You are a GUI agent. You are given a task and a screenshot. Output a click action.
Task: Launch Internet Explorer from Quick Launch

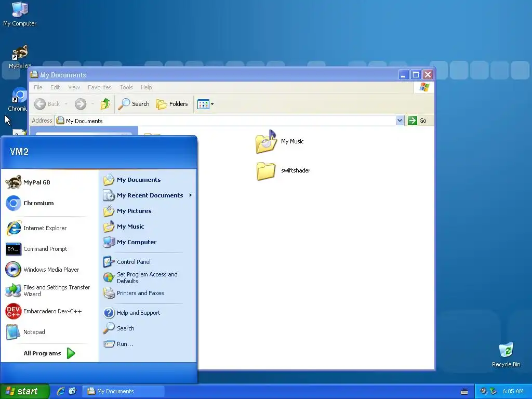coord(61,391)
